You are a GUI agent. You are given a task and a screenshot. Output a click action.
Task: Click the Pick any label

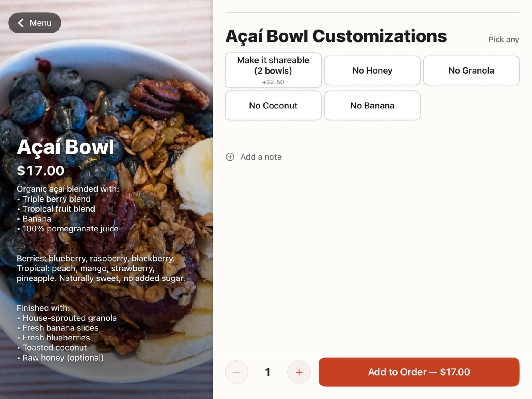503,39
